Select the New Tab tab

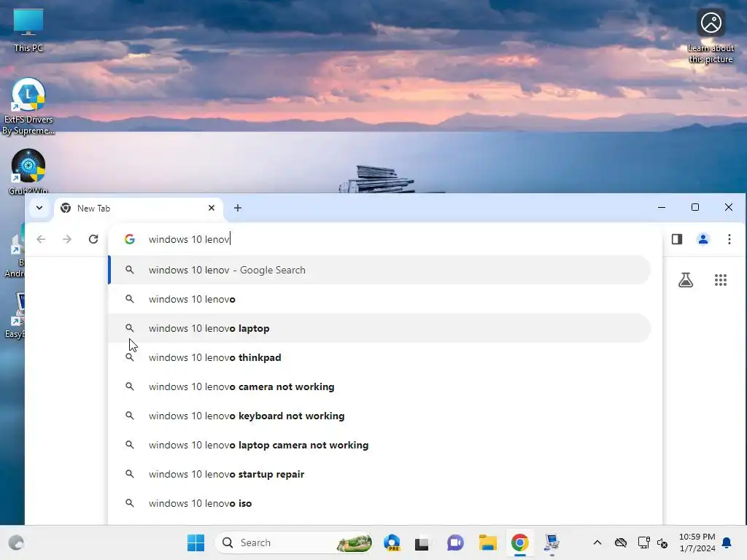coord(138,208)
